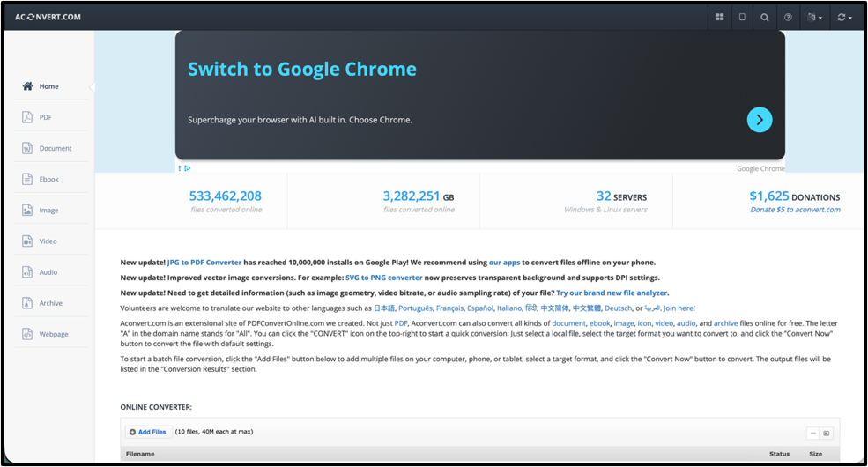Click the Ebook icon in sidebar
The height and width of the screenshot is (467, 868).
(x=27, y=179)
